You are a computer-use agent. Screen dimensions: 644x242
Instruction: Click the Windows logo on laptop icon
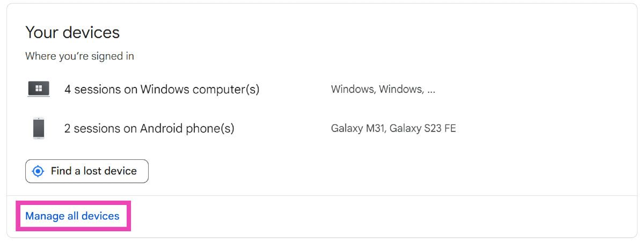tap(39, 87)
